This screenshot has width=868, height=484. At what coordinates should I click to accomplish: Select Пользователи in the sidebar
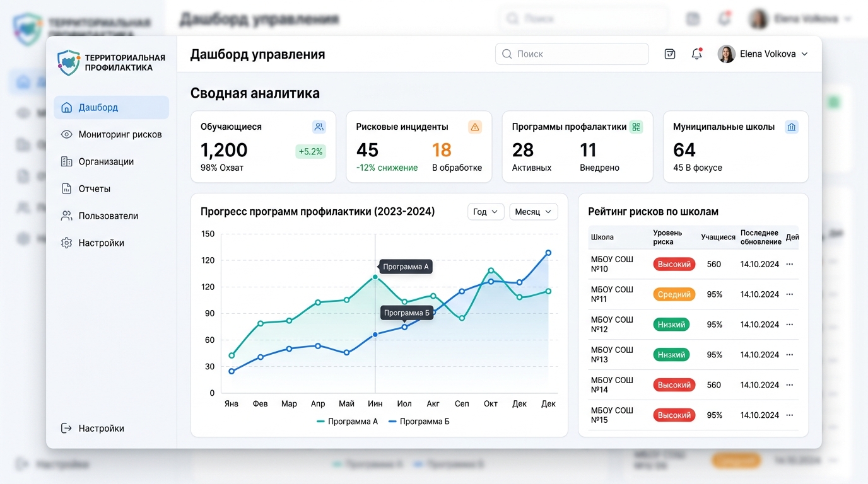point(111,216)
